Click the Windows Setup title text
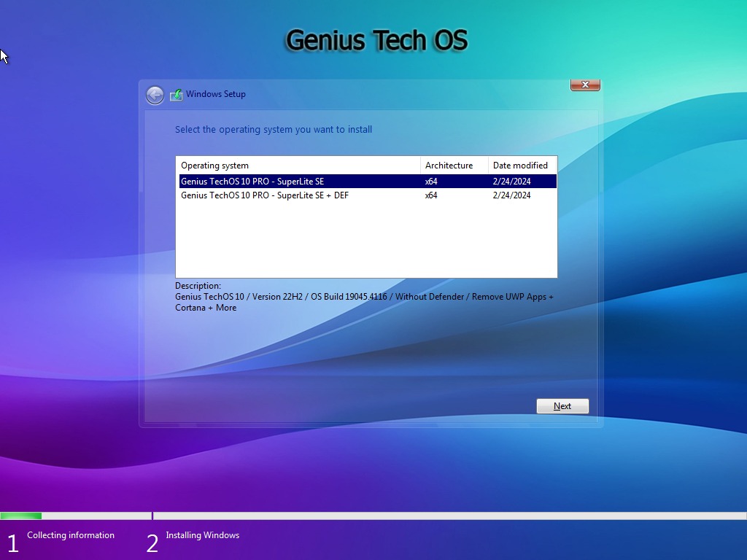747x560 pixels. click(x=216, y=94)
